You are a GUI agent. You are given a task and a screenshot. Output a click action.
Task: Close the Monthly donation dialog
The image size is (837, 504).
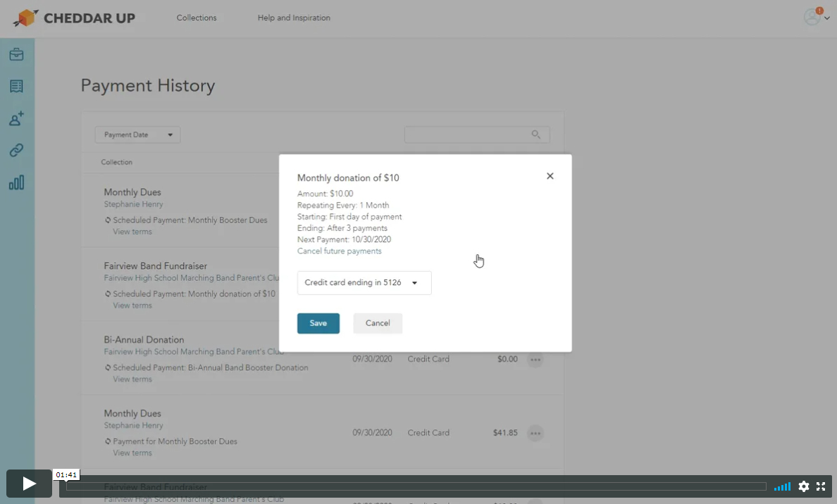tap(550, 176)
